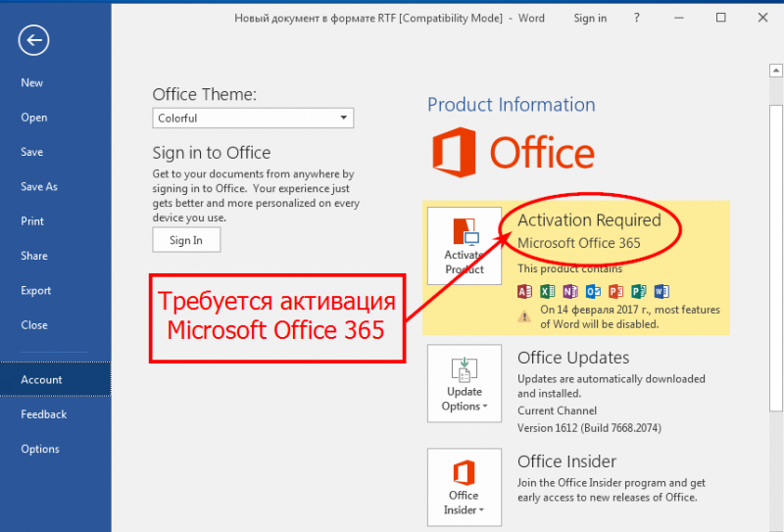Click the large Office logo
The image size is (784, 532).
tap(514, 152)
